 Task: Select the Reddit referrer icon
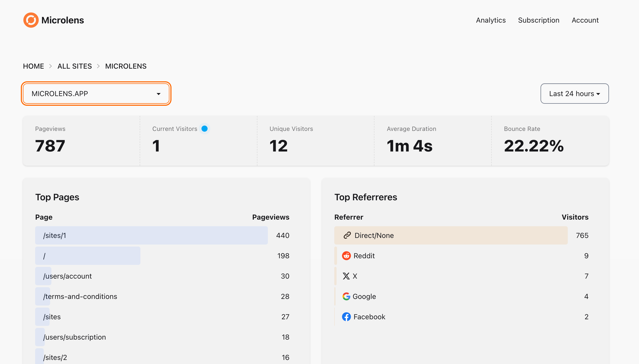[x=346, y=256]
